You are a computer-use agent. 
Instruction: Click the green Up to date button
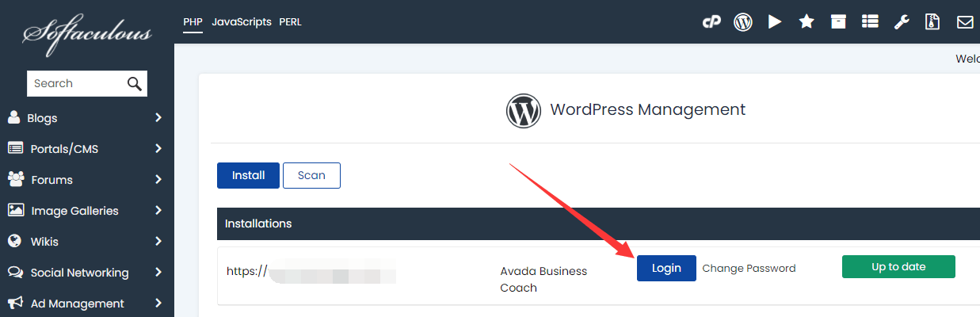pos(898,266)
